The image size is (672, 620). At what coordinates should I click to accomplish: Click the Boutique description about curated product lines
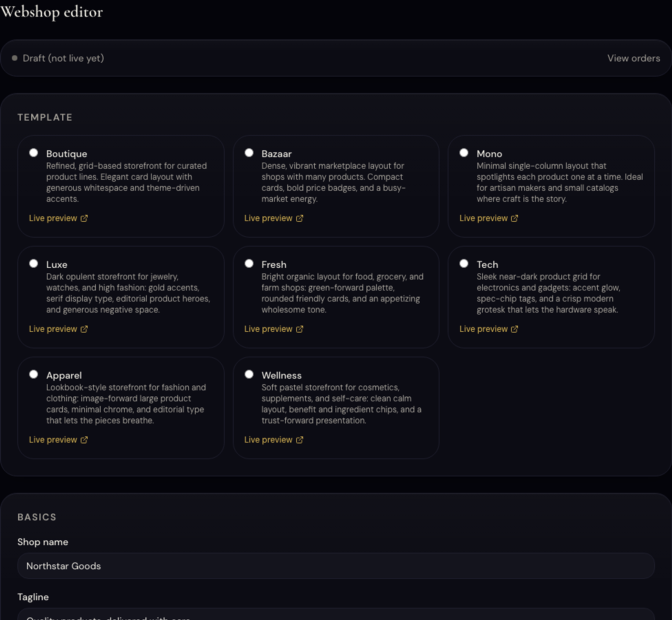[127, 182]
